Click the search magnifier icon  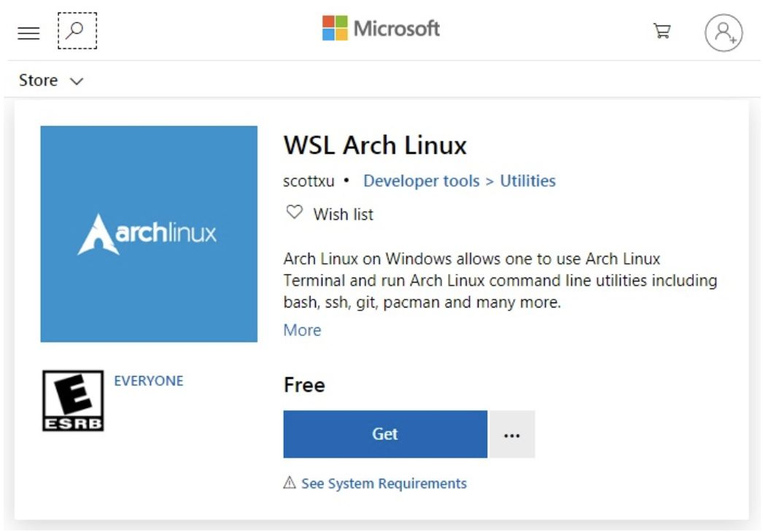coord(77,31)
